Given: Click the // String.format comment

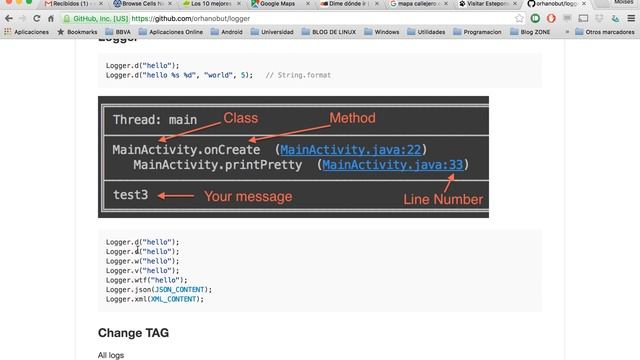Looking at the screenshot, I should (x=298, y=75).
